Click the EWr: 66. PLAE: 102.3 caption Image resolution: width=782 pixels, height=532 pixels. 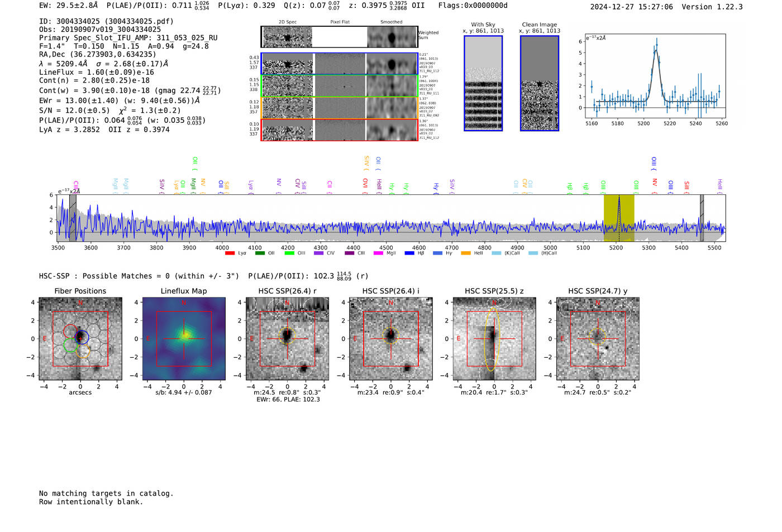coord(288,400)
